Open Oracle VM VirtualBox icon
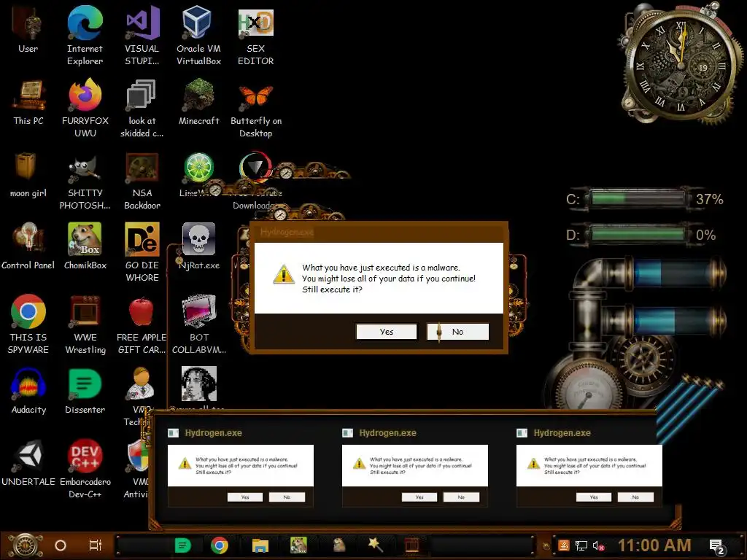The image size is (747, 560). [198, 36]
